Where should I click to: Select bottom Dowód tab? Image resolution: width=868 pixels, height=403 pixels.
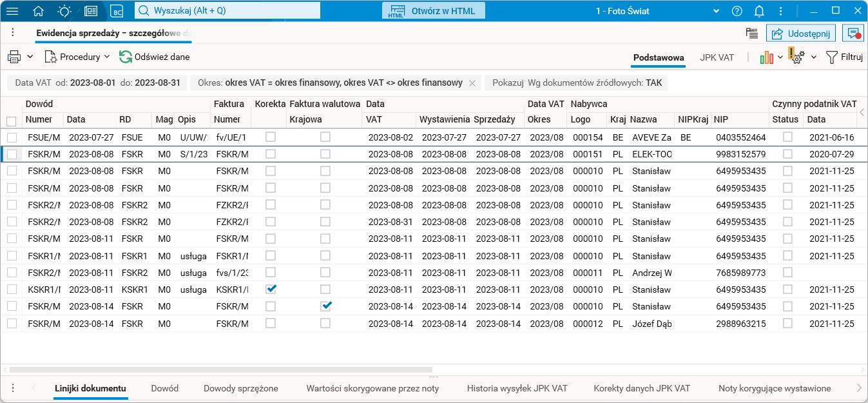coord(165,388)
